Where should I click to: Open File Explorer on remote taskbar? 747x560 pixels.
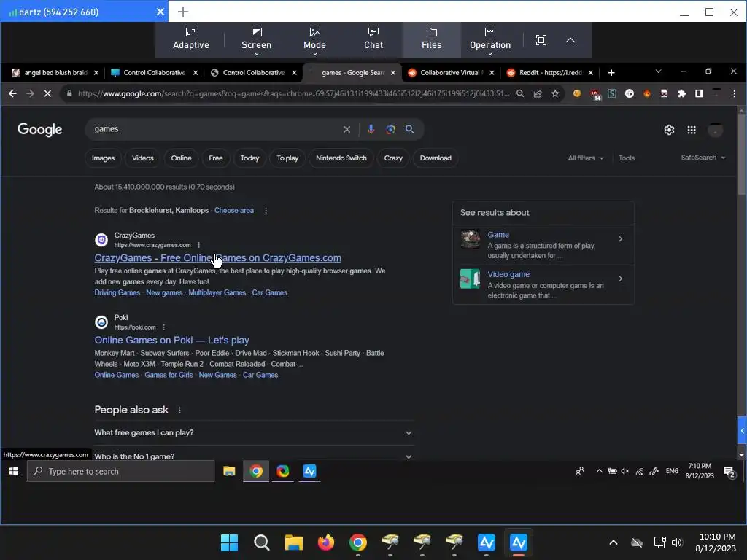pos(229,471)
